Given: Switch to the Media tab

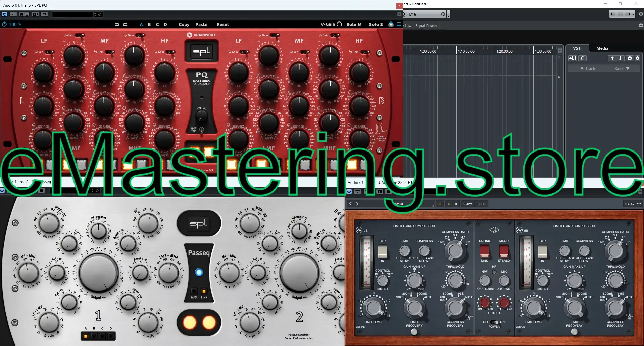Looking at the screenshot, I should click(x=602, y=48).
